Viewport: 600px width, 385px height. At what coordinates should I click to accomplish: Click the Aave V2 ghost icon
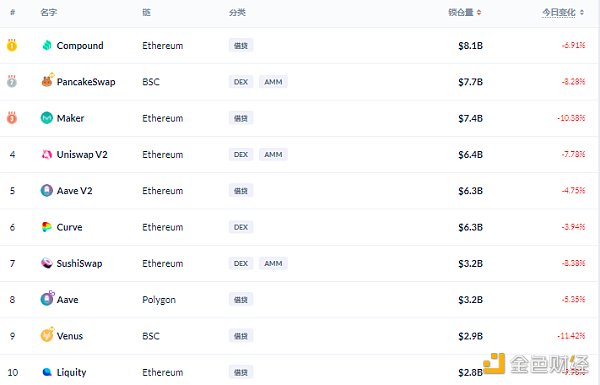(47, 191)
